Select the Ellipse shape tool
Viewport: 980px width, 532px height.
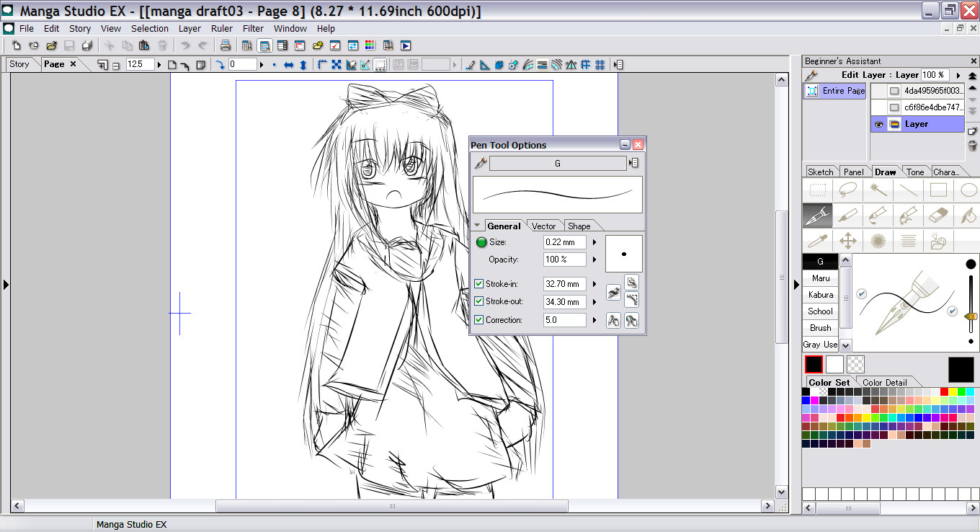click(968, 190)
